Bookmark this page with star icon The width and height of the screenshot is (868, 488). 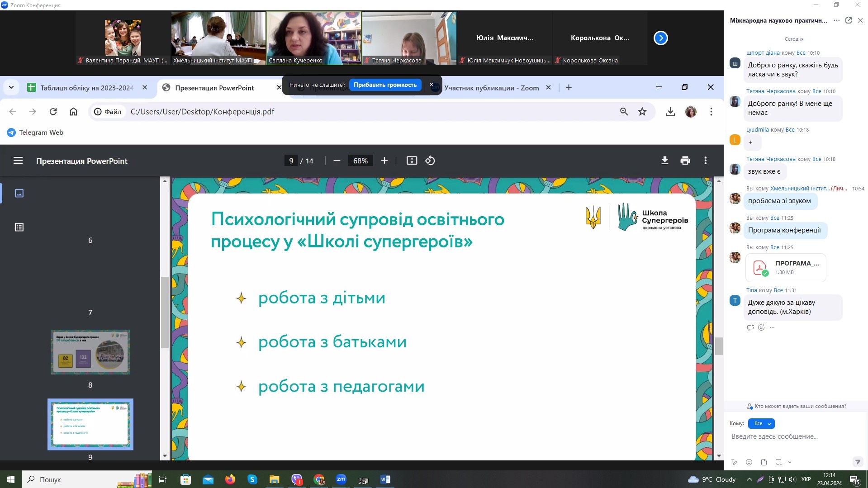click(x=642, y=112)
